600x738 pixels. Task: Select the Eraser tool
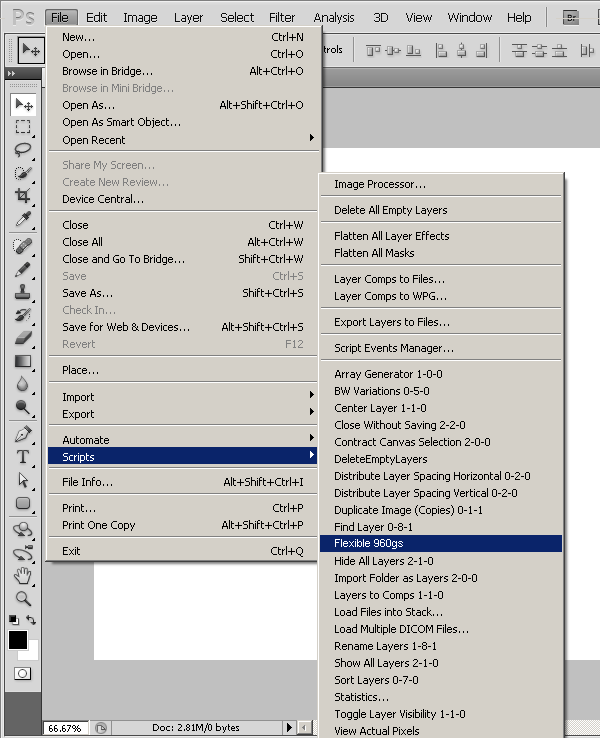pos(23,337)
